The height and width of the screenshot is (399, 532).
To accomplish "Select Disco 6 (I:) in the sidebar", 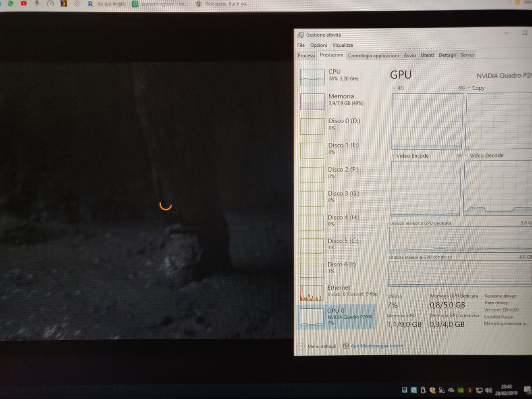I will coord(338,269).
